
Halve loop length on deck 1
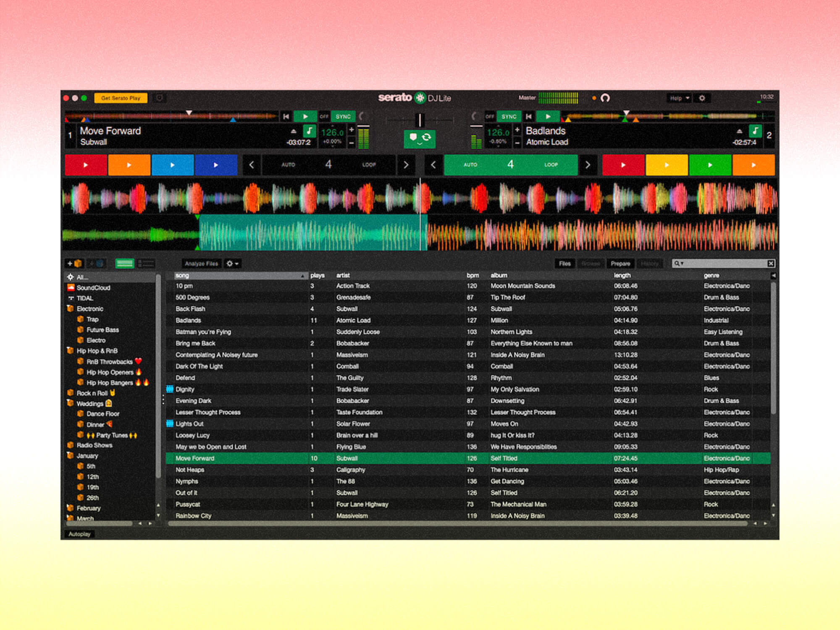[x=252, y=165]
